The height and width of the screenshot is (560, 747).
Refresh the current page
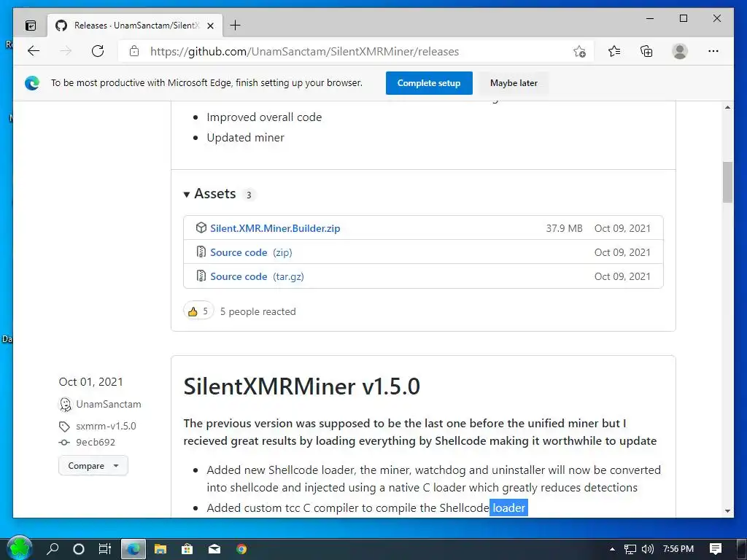click(x=98, y=51)
